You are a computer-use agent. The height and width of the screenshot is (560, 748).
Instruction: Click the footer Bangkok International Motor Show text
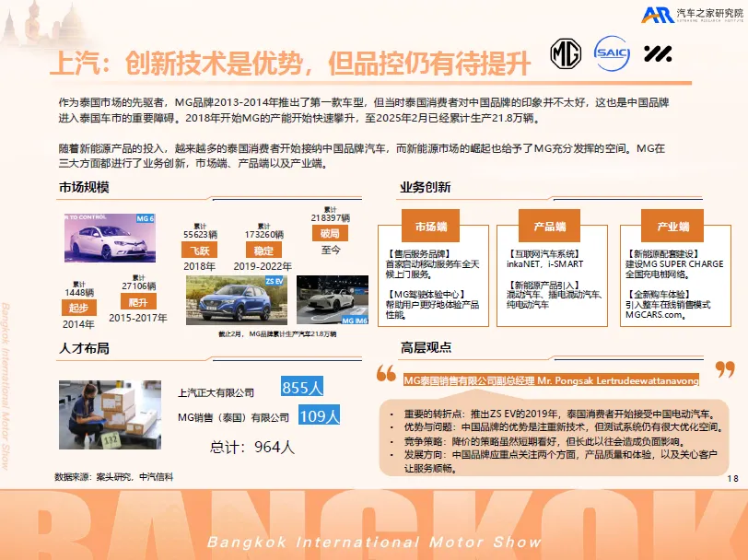click(x=375, y=542)
